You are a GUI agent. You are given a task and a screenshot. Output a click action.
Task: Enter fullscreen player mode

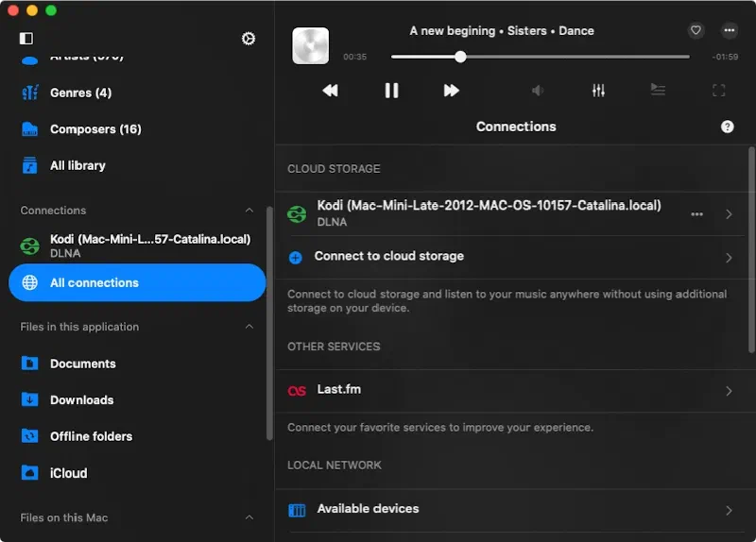[718, 91]
